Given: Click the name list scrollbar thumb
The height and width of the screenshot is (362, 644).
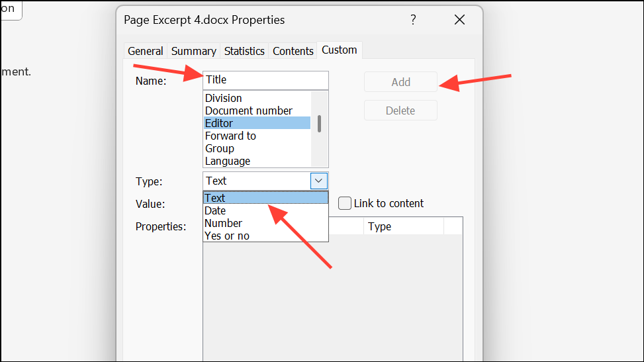Looking at the screenshot, I should 320,124.
